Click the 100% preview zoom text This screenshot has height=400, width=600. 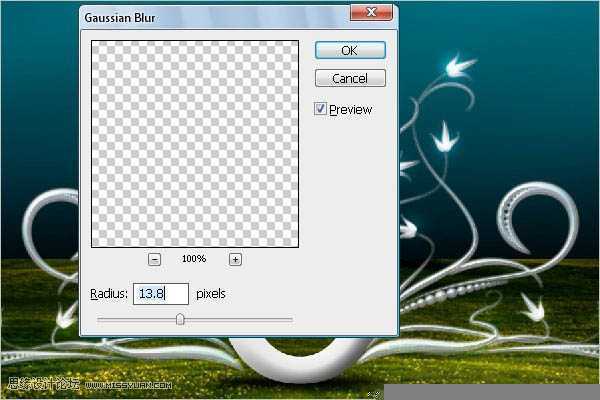coord(194,259)
